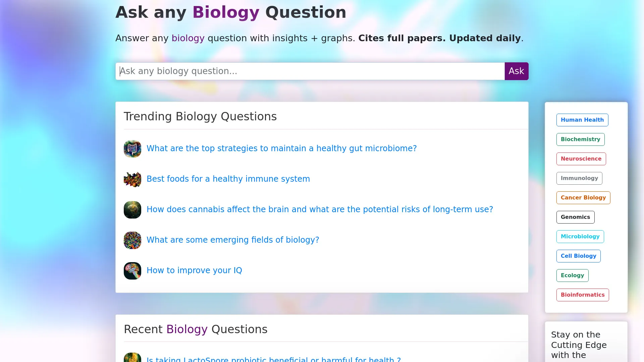
Task: Select the Cancer Biology category tag
Action: (x=583, y=197)
